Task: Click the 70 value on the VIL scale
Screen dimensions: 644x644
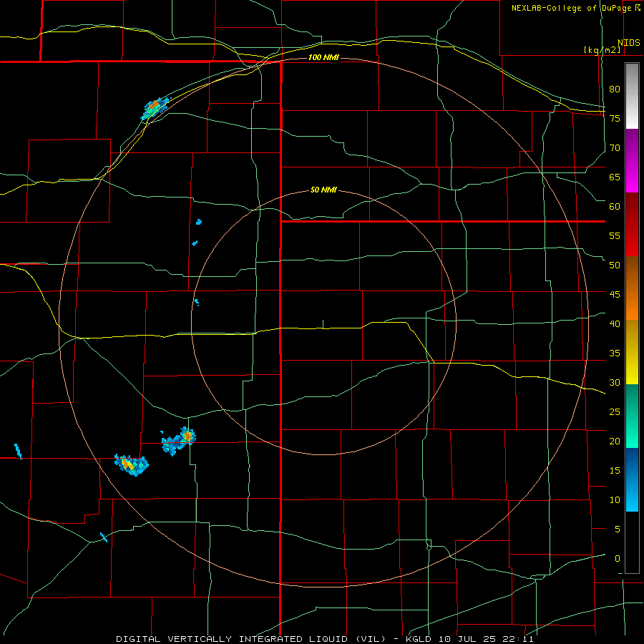Action: pos(615,148)
